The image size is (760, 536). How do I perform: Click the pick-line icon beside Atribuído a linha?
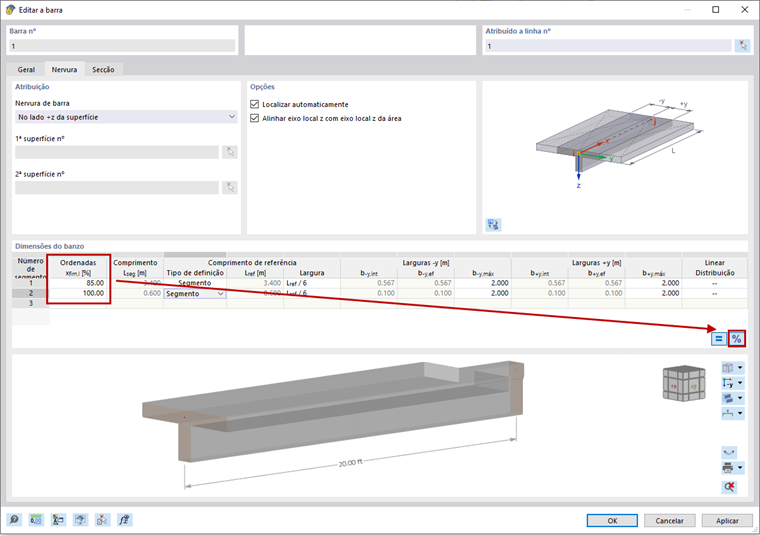coord(743,46)
